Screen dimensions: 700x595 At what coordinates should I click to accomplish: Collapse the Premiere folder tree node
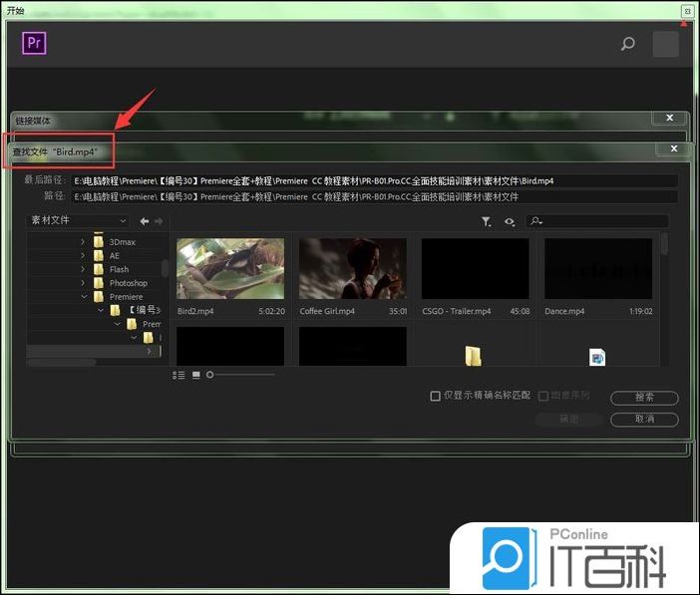[x=83, y=297]
